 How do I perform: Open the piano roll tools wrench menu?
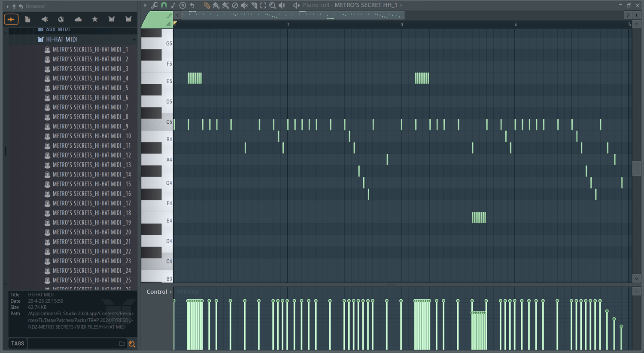tap(155, 6)
